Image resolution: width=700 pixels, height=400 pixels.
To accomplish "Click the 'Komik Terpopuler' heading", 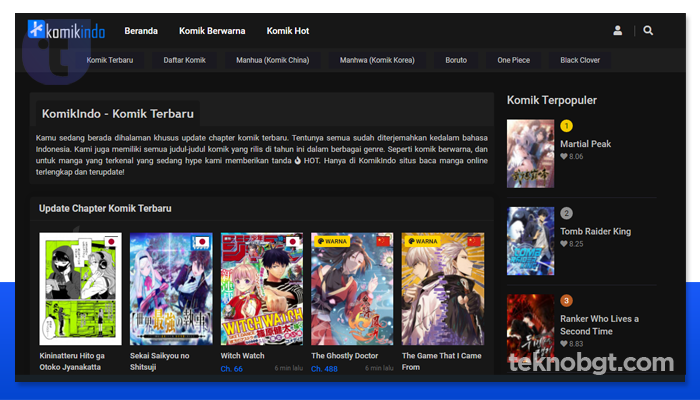I will point(551,100).
